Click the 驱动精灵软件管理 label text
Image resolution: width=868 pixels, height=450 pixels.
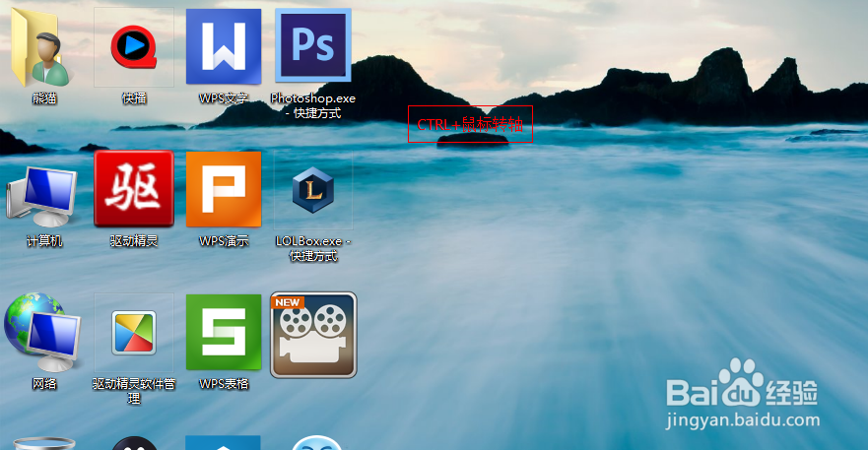134,391
